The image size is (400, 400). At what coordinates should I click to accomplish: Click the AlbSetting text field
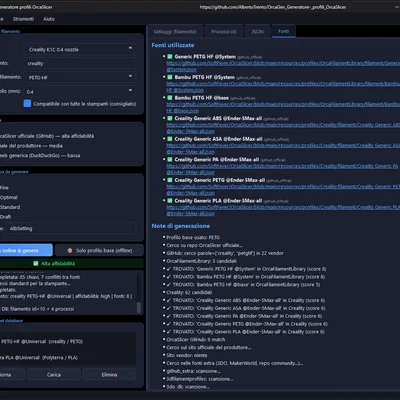(71, 228)
